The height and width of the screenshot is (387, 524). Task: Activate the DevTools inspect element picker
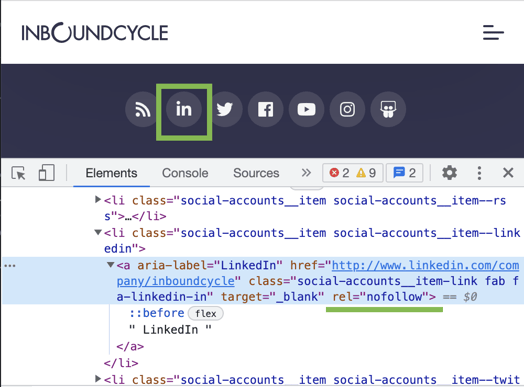tap(18, 173)
